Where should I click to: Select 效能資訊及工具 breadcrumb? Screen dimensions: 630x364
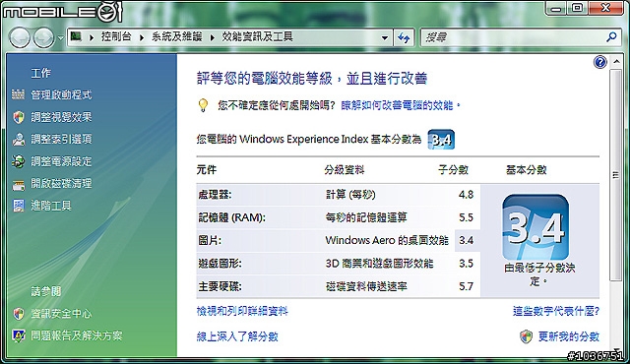(x=257, y=37)
